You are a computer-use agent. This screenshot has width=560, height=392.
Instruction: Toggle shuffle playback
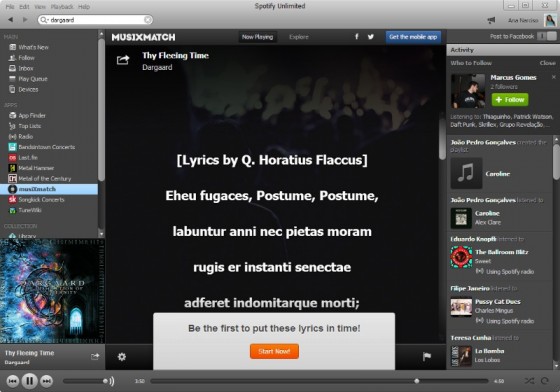[529, 381]
